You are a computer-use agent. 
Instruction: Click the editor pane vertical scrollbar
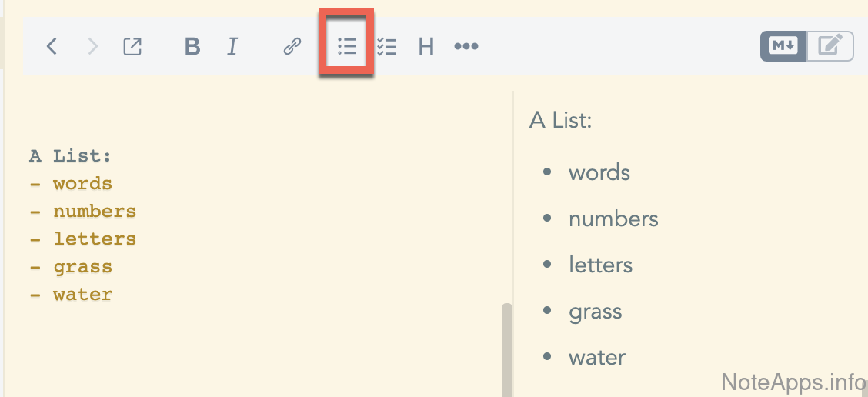(506, 346)
